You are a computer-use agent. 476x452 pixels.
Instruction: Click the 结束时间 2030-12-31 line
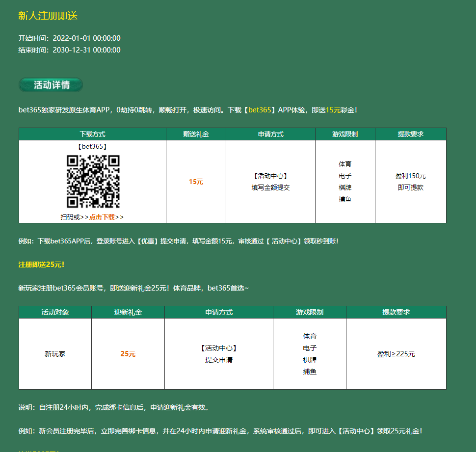click(70, 50)
